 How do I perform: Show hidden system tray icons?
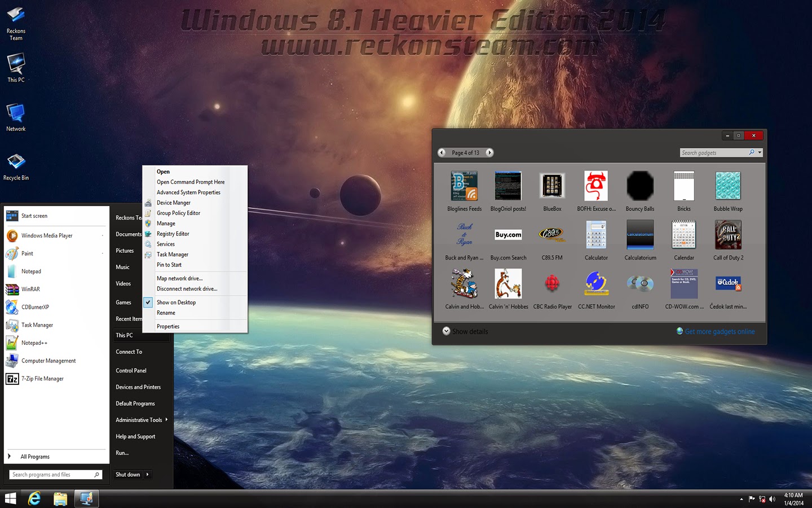click(741, 499)
